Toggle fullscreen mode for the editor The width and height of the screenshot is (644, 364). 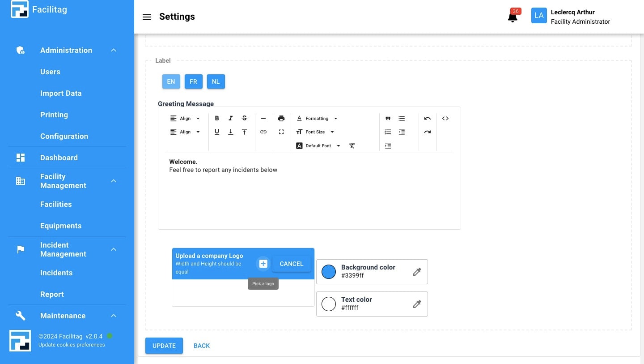pos(281,132)
